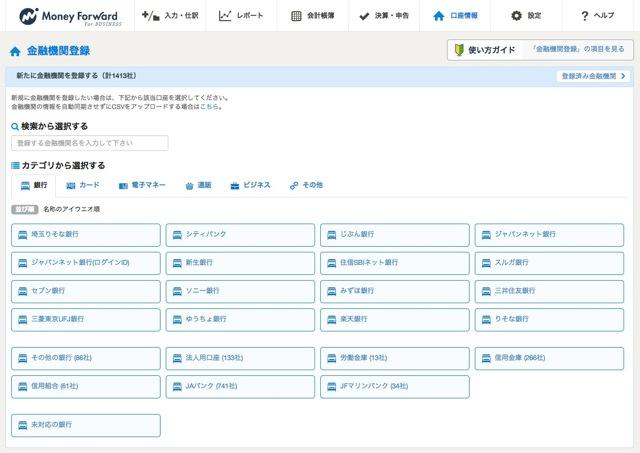The height and width of the screenshot is (453, 640).
Task: Click the bank icon beside スルガ銀行
Action: pos(486,263)
